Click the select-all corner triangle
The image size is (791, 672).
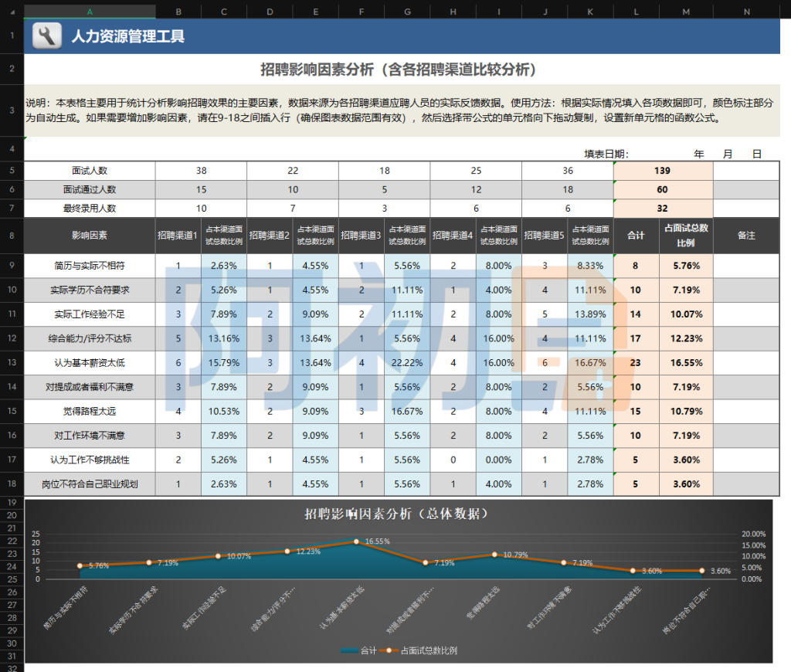(x=12, y=12)
